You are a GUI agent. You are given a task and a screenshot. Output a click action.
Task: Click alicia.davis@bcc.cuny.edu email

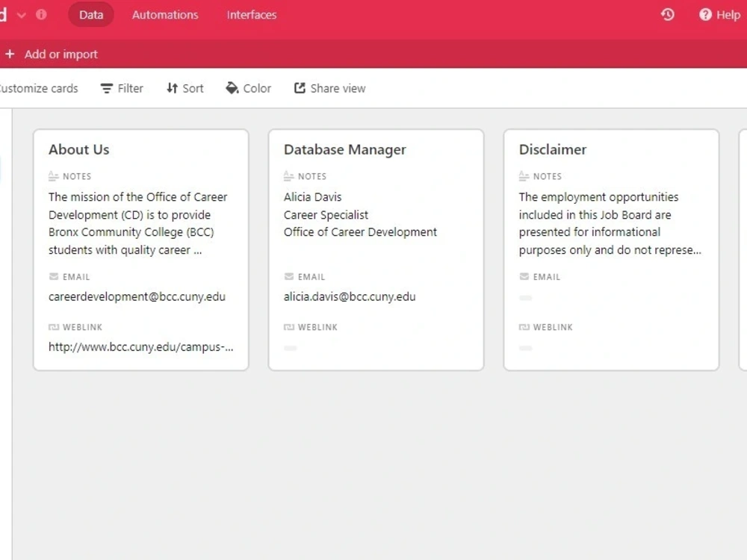point(350,296)
